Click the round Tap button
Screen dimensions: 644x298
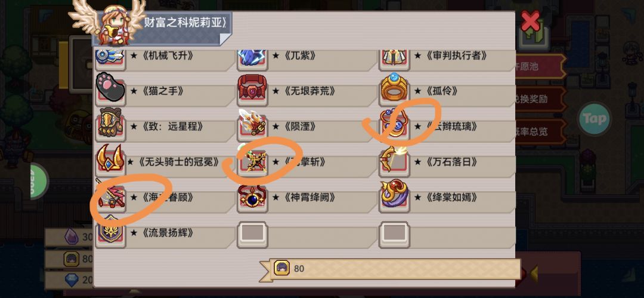click(x=594, y=119)
